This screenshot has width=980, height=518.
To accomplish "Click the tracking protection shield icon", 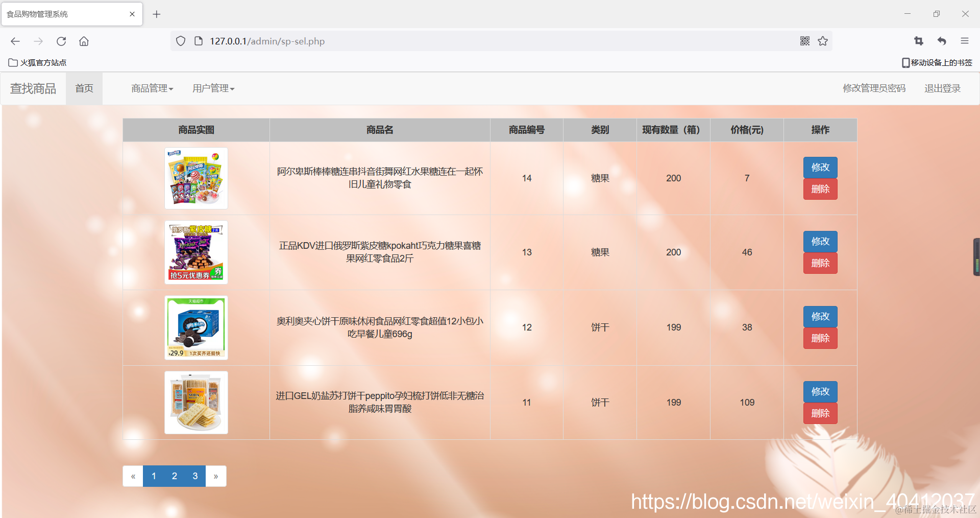I will coord(180,41).
